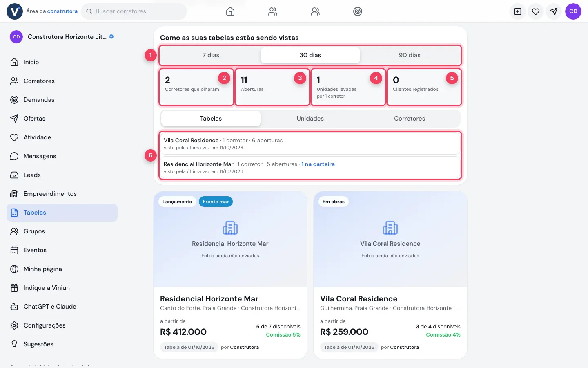588x368 pixels.
Task: Open Corretores in the sidebar
Action: pos(62,81)
